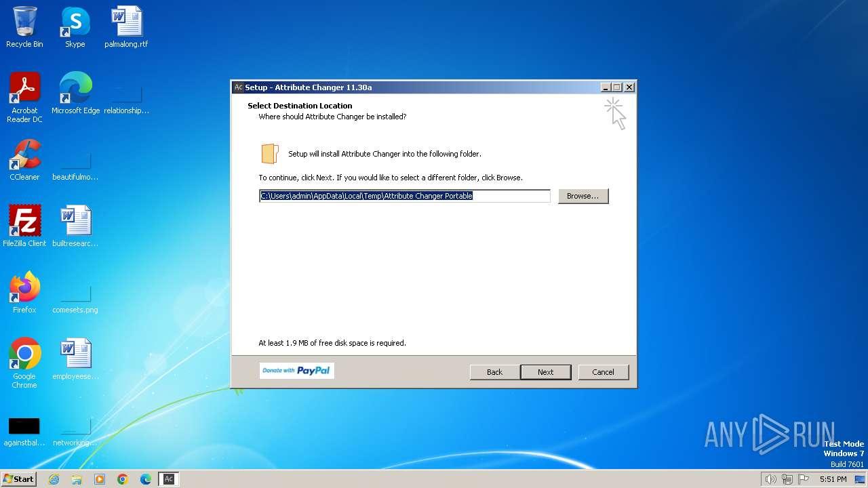Click Browse to choose a different folder
The height and width of the screenshot is (488, 868).
tap(583, 196)
